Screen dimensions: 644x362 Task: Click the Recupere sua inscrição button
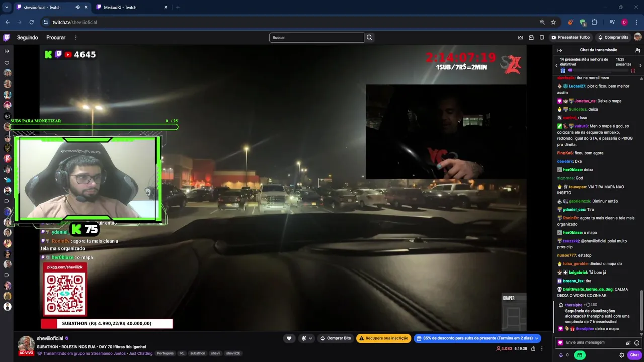click(383, 338)
